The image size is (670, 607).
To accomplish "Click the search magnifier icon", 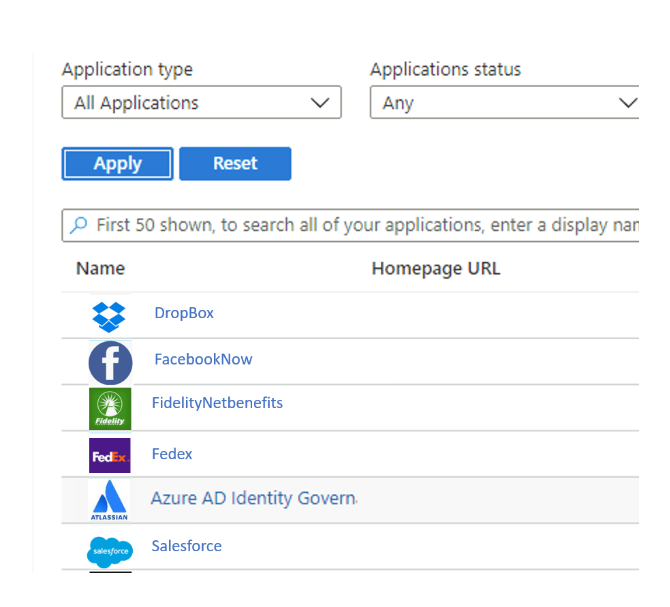I will click(x=79, y=226).
